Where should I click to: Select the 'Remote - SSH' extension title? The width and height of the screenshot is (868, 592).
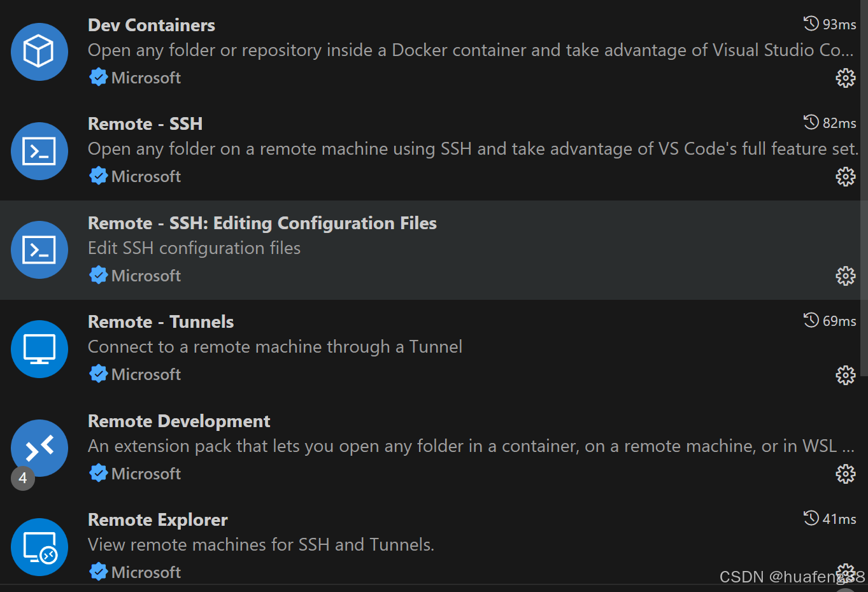tap(145, 123)
